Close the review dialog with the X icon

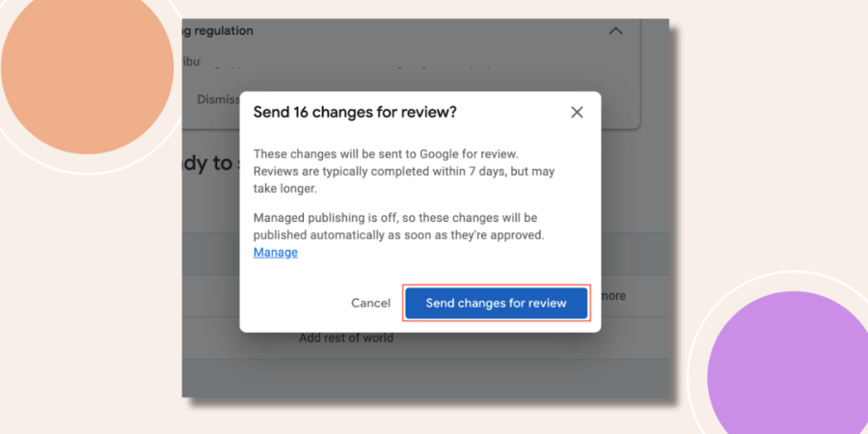pyautogui.click(x=577, y=113)
